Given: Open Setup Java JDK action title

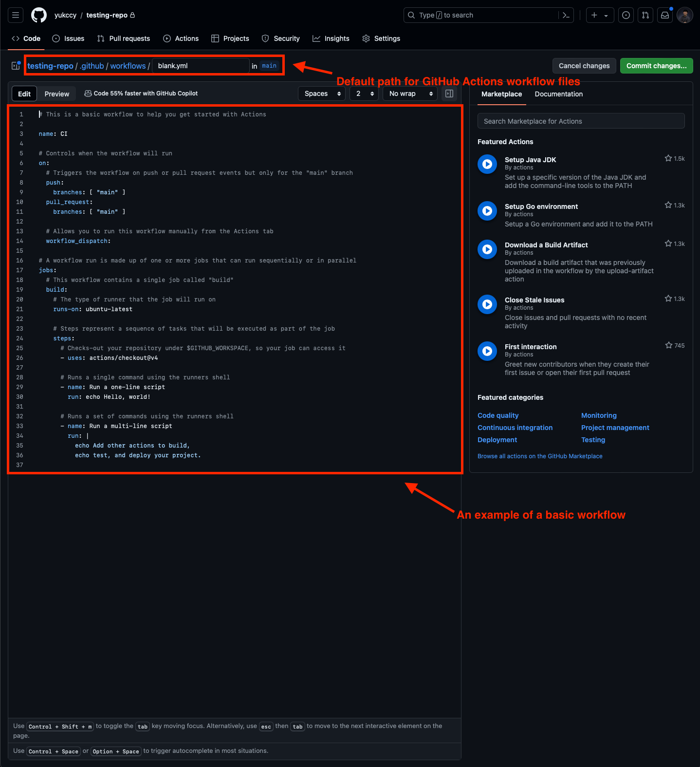Looking at the screenshot, I should [x=530, y=160].
